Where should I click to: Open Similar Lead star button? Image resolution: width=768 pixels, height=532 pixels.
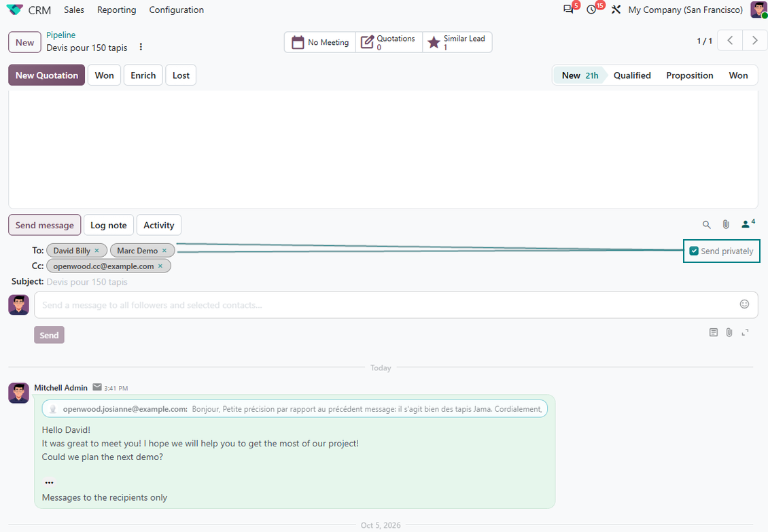click(x=457, y=42)
